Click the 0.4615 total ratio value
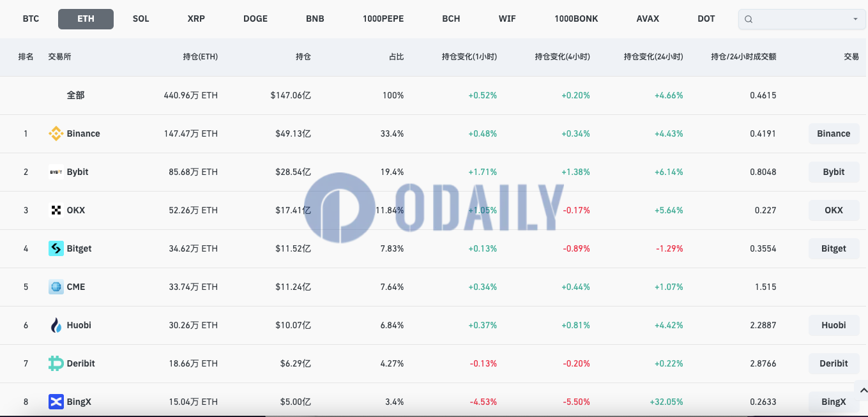868x417 pixels. click(x=763, y=95)
